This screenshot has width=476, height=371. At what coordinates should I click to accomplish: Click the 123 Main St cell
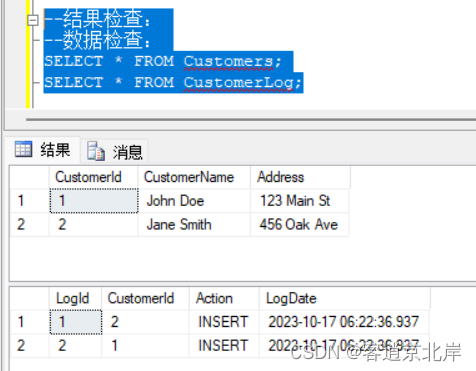[x=300, y=201]
